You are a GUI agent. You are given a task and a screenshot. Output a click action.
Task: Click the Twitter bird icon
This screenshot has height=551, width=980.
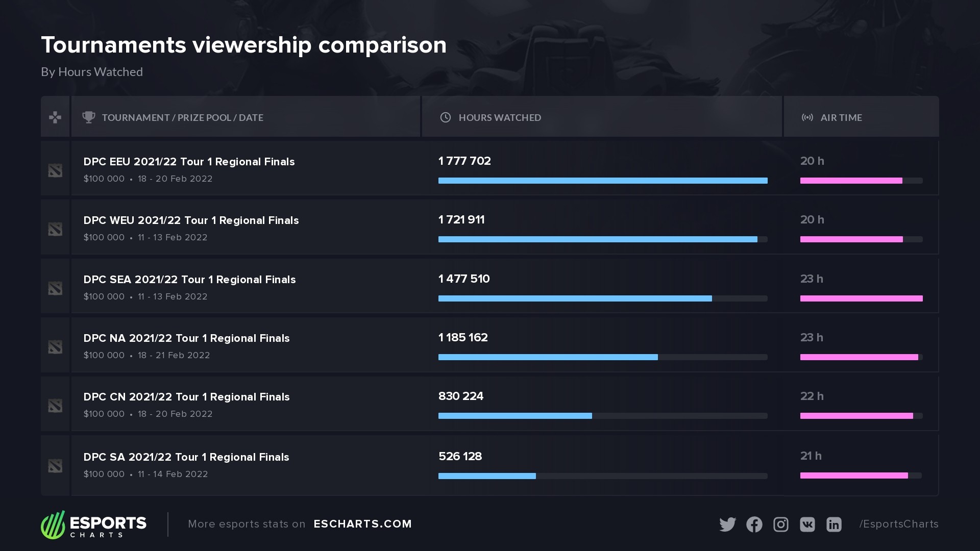pos(727,524)
